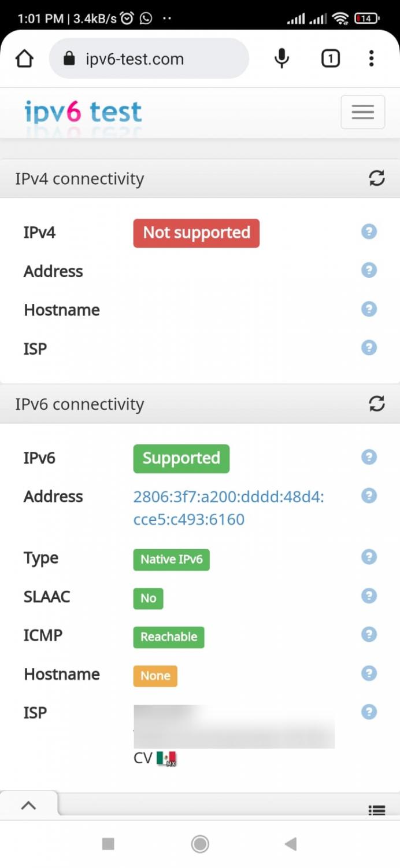
Task: Open help info for IPv6 Address
Action: (x=369, y=496)
